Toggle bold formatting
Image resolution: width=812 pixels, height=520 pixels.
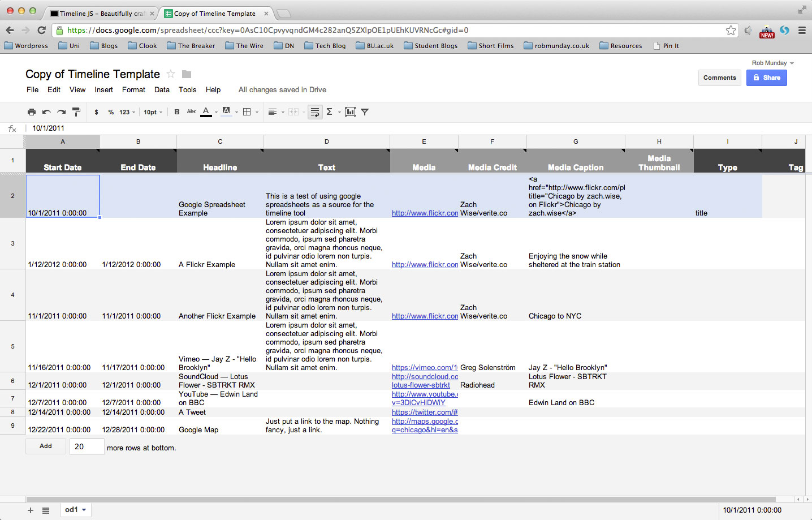177,112
